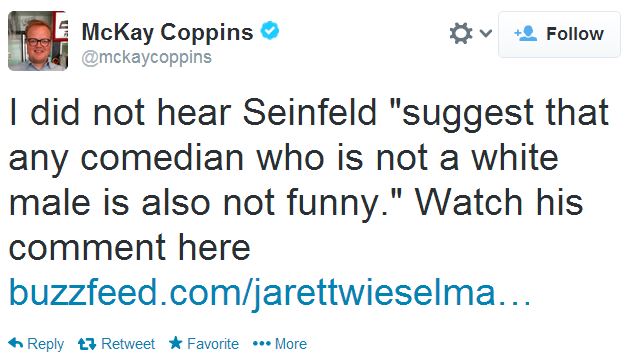Screen dimensions: 632x361
Task: Click the Retweet text label
Action: point(128,344)
